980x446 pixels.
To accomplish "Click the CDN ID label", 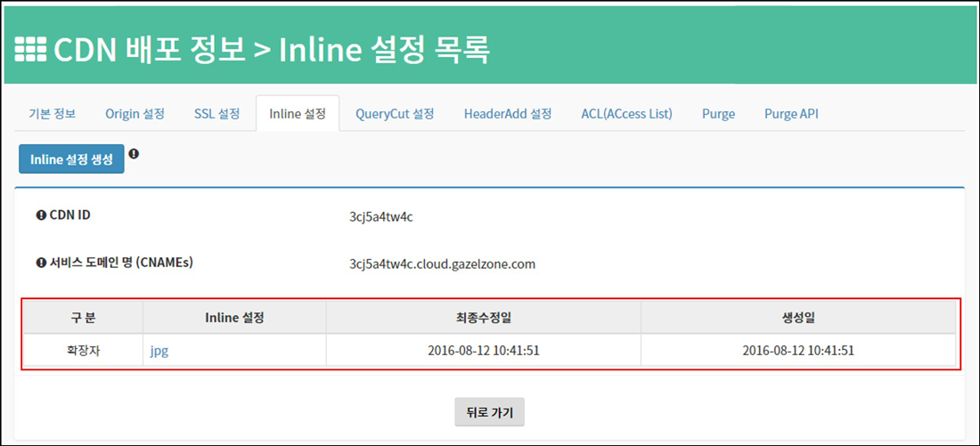I will tap(70, 215).
